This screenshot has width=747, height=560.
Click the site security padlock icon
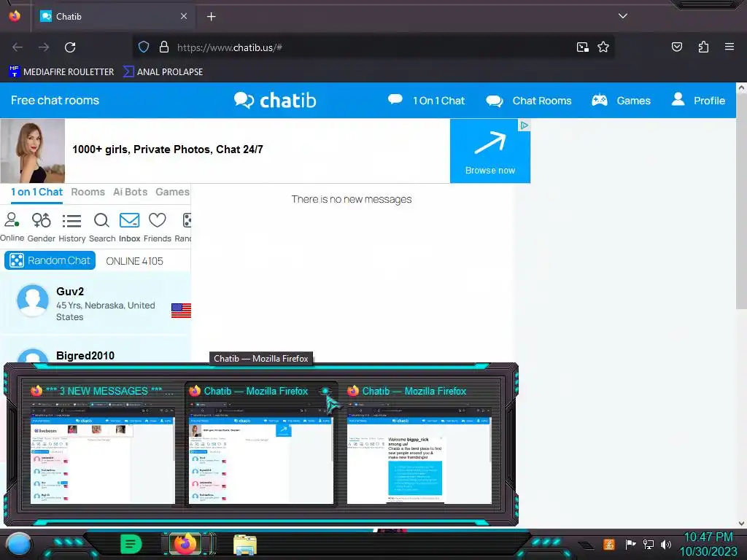click(x=164, y=47)
